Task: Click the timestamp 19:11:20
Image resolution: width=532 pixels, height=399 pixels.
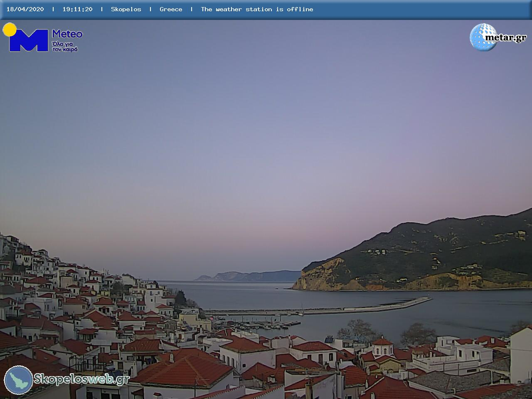Action: point(77,9)
